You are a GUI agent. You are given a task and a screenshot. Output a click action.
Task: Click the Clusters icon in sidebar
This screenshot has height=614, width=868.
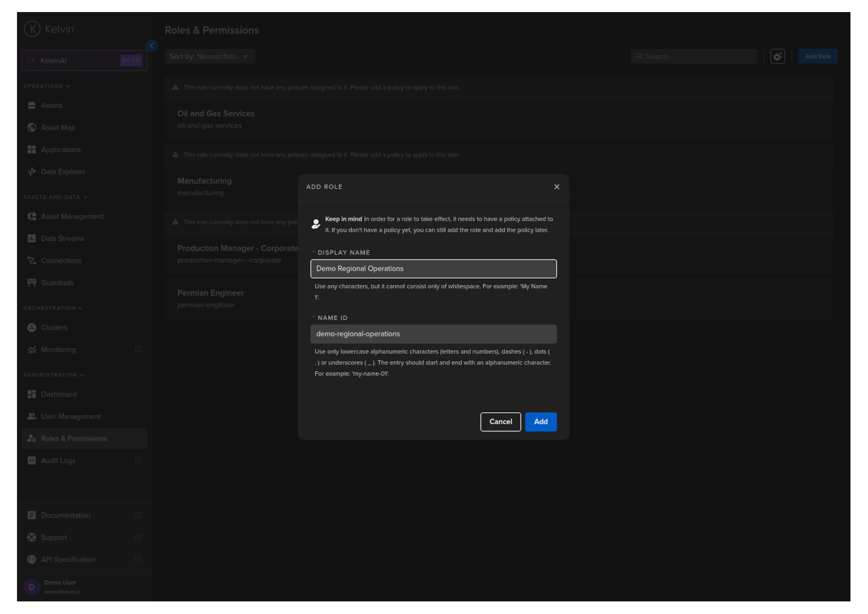coord(32,328)
